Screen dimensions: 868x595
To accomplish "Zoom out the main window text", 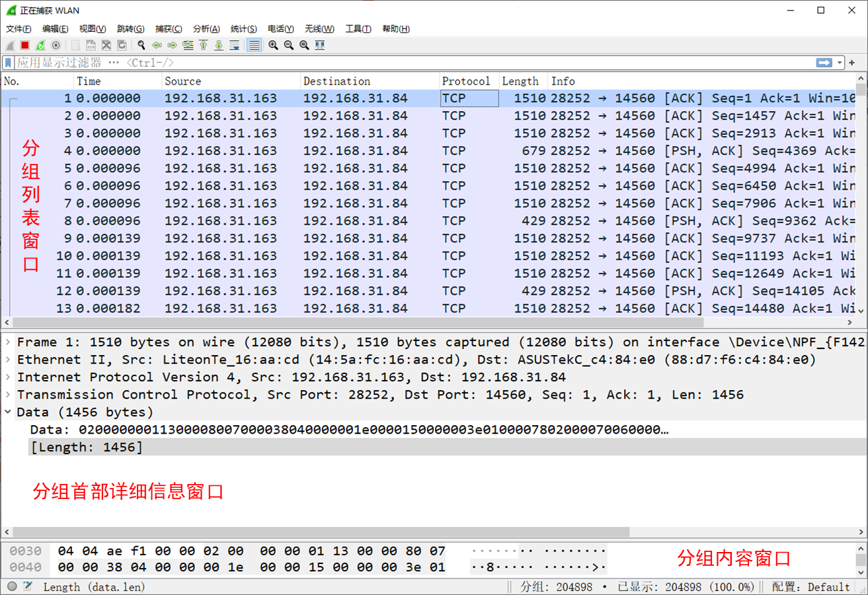I will tap(289, 46).
